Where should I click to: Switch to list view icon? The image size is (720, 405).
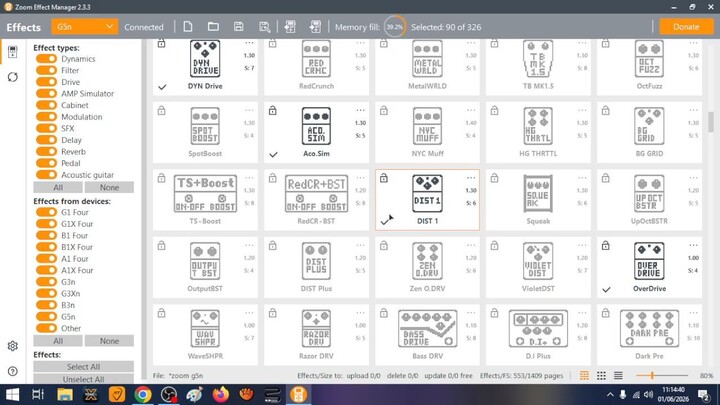[618, 376]
